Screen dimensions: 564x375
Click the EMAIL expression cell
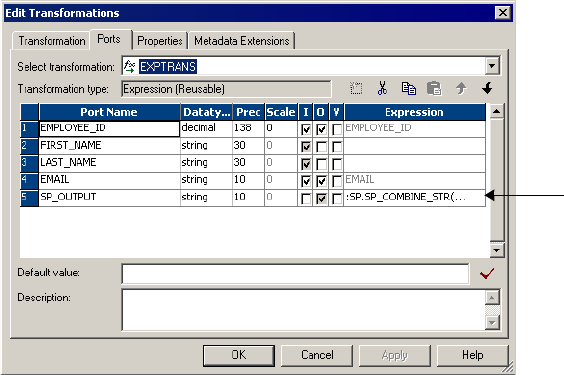414,180
